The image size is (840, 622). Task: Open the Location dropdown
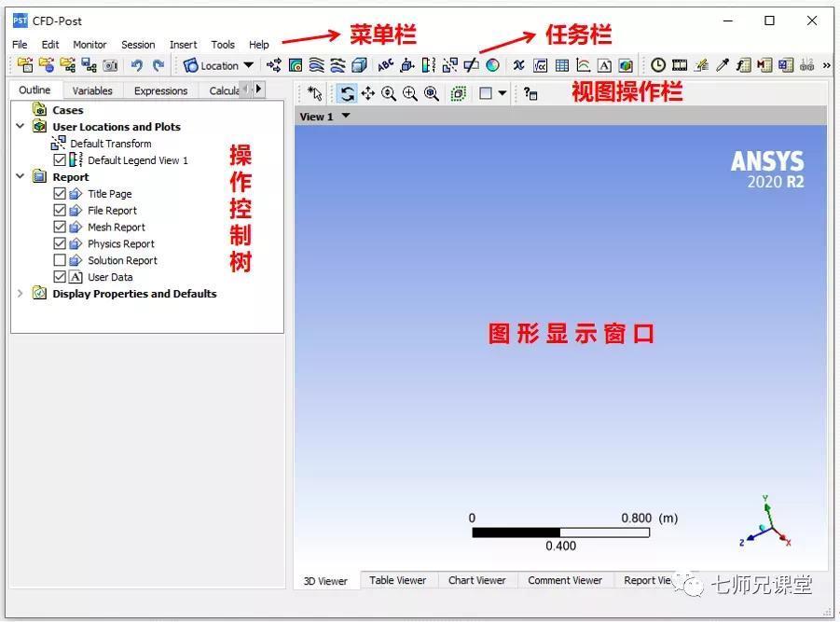250,65
